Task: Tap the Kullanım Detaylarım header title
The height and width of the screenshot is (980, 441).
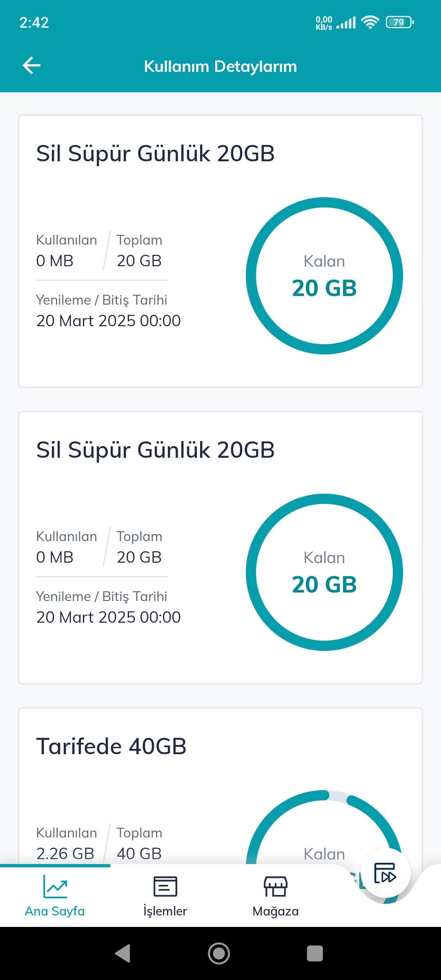Action: click(x=220, y=66)
